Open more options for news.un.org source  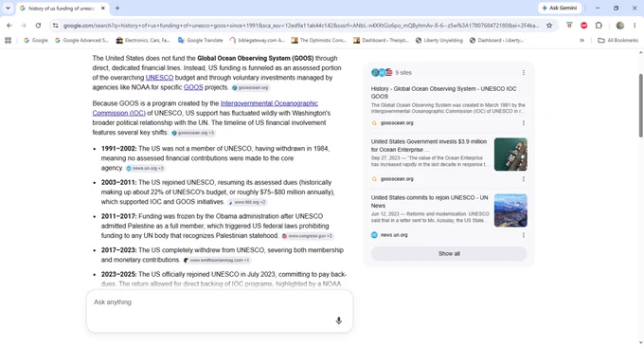[x=523, y=235]
